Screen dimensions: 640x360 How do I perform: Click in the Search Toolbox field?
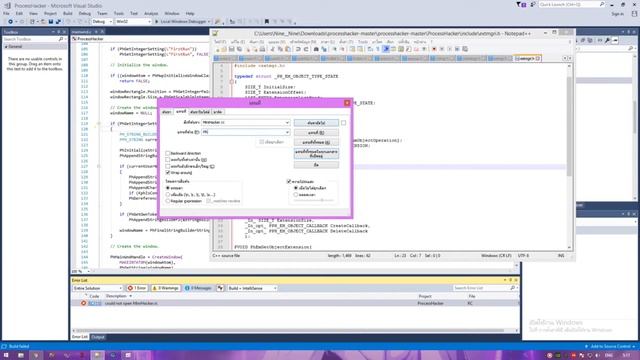(33, 39)
